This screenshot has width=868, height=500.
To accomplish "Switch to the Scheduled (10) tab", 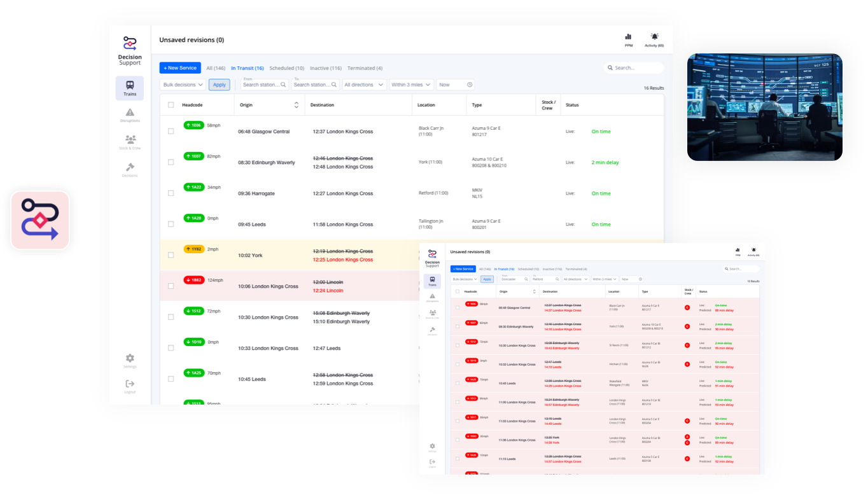I will [x=286, y=68].
